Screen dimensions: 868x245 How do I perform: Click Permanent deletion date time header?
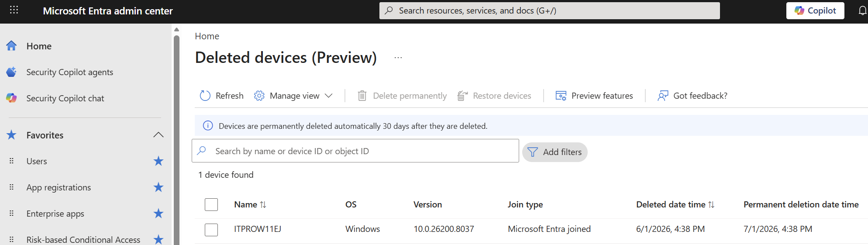[x=801, y=204]
